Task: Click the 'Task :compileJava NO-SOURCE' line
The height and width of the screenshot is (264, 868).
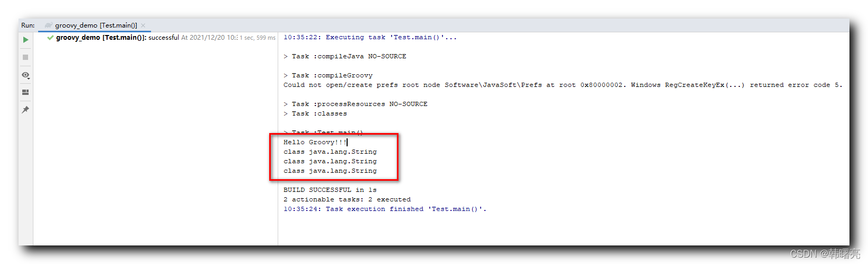Action: [345, 56]
